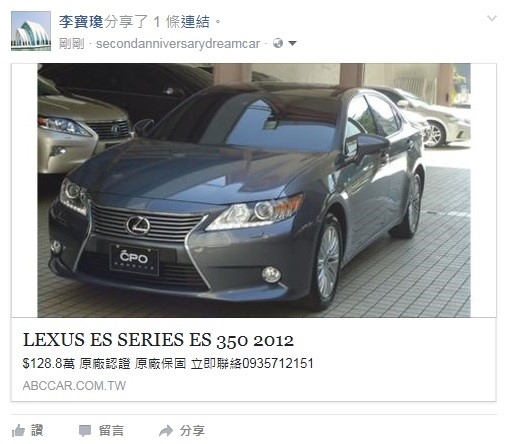Click the Lexus grille emblem in photo
This screenshot has height=444, width=507.
(x=138, y=226)
